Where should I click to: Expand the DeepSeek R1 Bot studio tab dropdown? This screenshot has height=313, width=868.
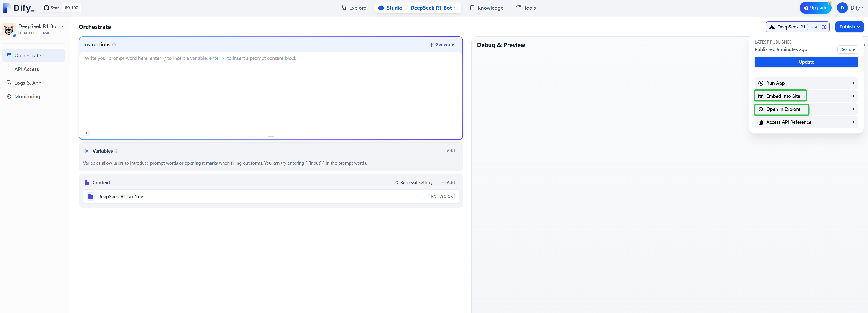(x=455, y=8)
